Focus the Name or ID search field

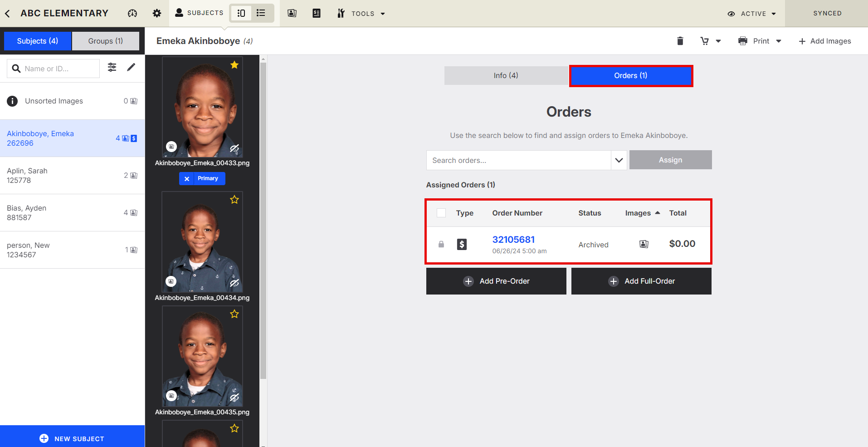(x=53, y=69)
